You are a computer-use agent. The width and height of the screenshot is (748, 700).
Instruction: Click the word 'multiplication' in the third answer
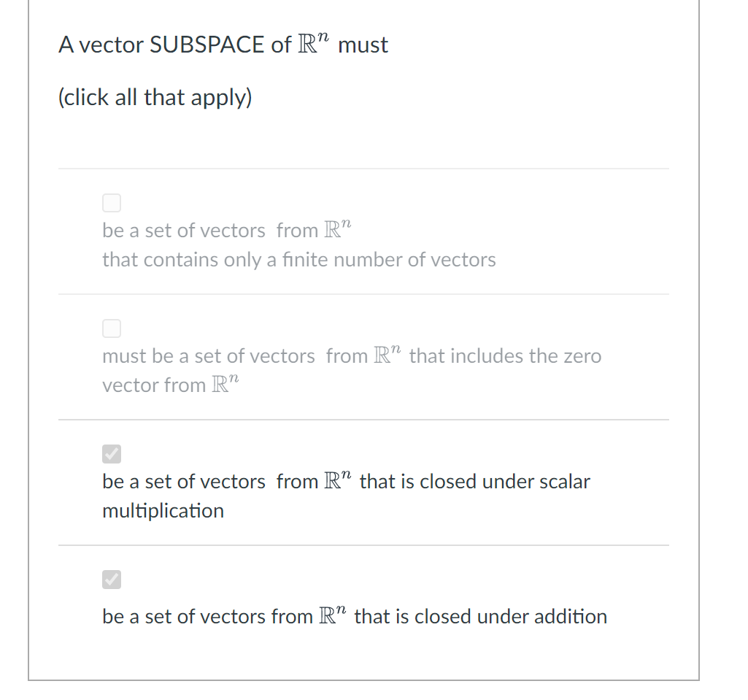pos(163,511)
